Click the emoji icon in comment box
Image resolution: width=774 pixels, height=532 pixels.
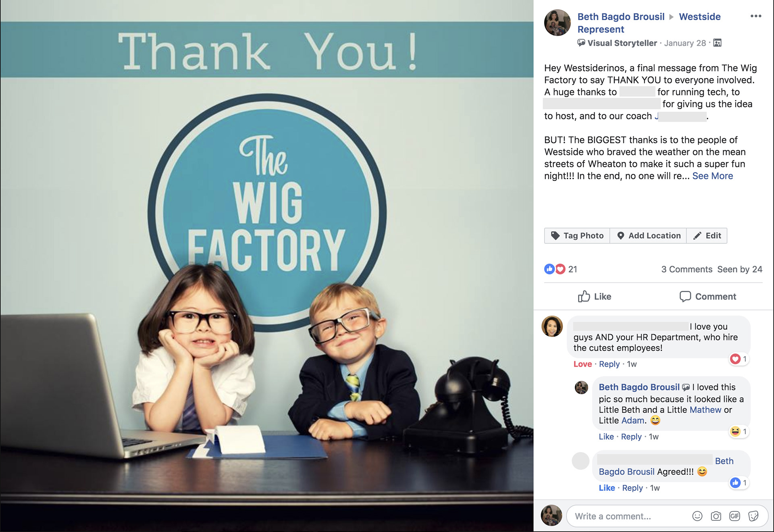(x=697, y=516)
